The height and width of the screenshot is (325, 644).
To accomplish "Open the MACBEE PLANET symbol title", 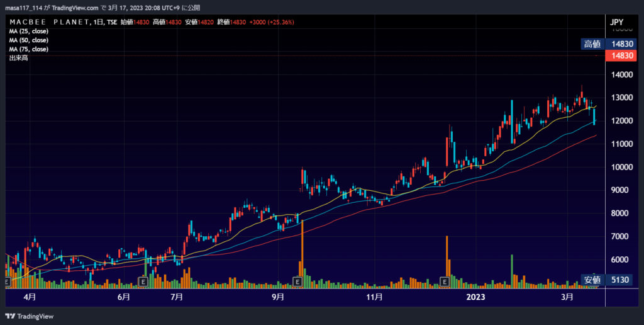I will coord(49,22).
